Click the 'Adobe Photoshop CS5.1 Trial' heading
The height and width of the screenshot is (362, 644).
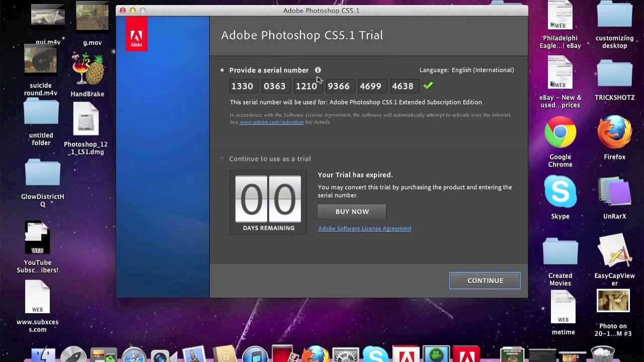tap(302, 35)
